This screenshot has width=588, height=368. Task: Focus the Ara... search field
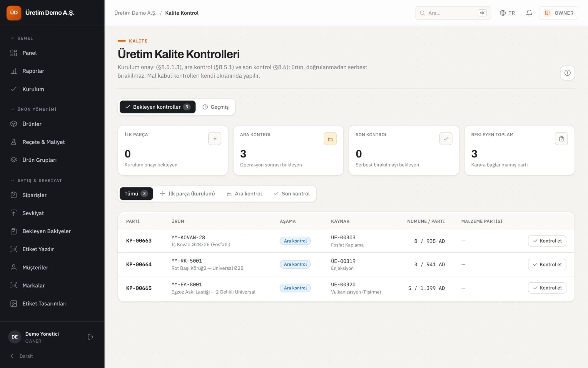[x=453, y=13]
